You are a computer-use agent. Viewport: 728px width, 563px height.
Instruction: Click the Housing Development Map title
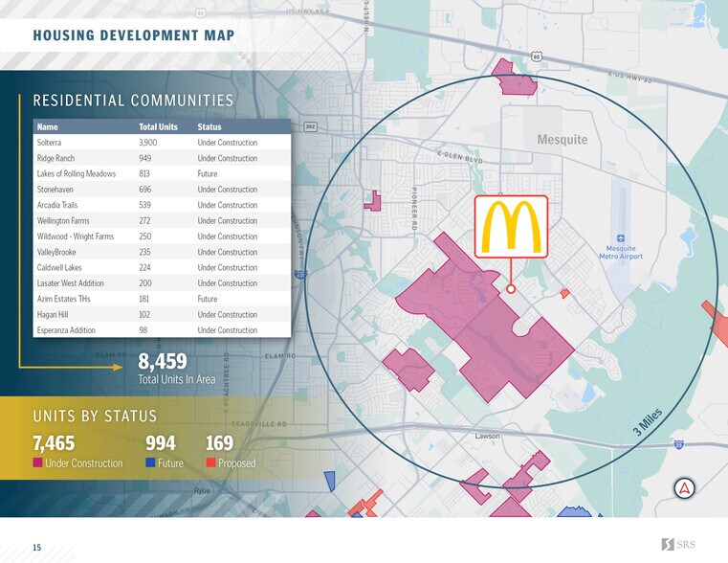click(x=134, y=35)
